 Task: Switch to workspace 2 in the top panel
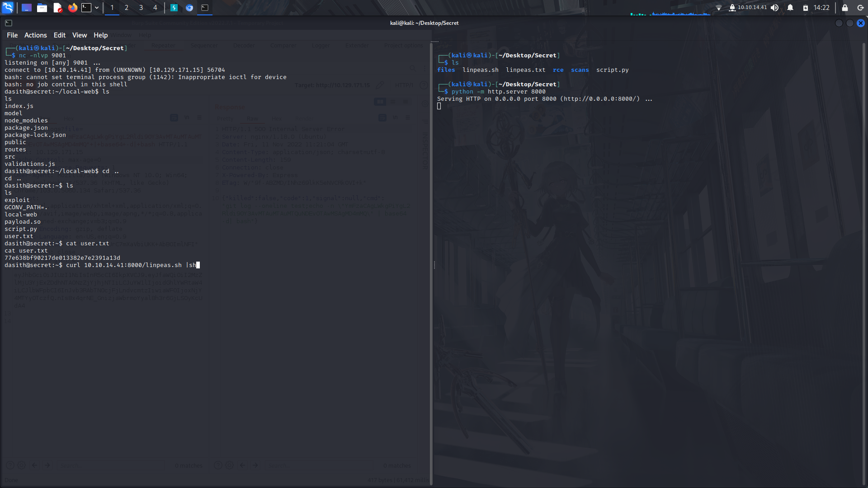[126, 8]
